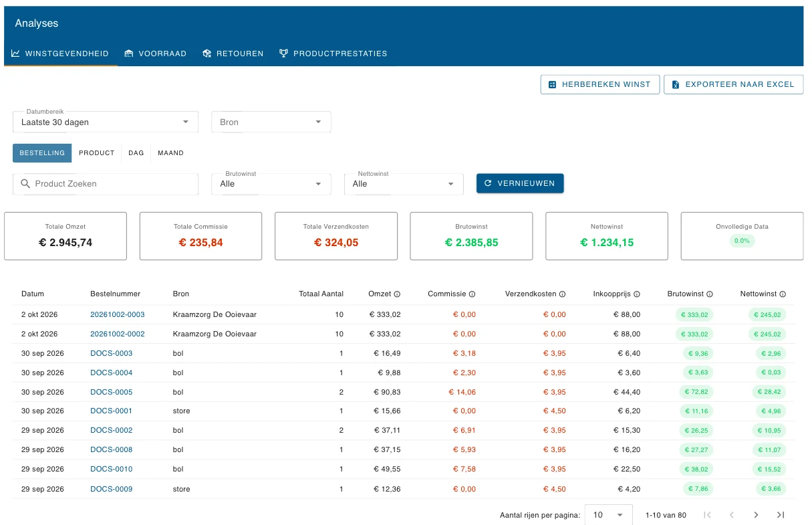Click the magnifier icon in Product Zoeken

(26, 183)
